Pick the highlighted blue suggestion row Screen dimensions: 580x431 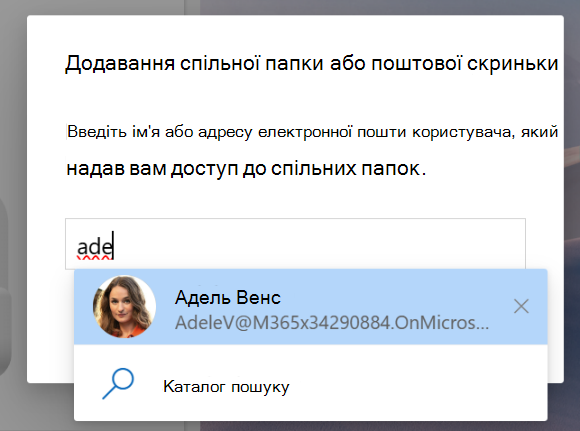point(311,307)
